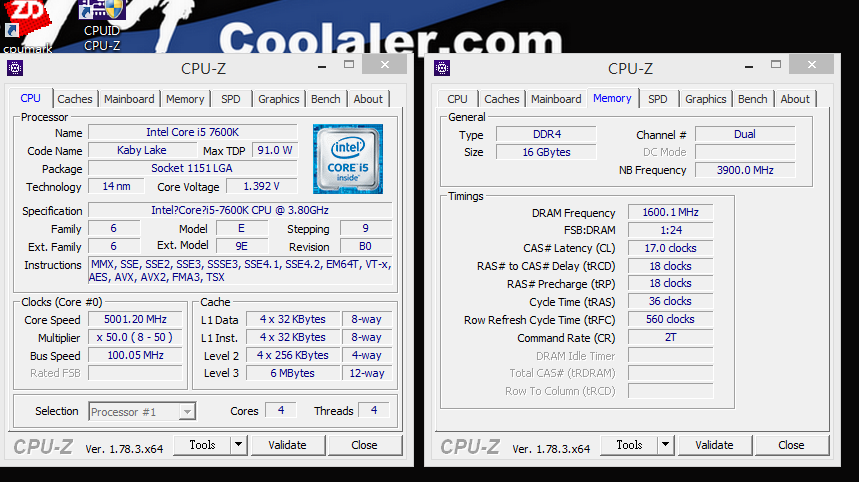Minimize the right CPU-Z window
The image size is (859, 482).
coord(749,66)
